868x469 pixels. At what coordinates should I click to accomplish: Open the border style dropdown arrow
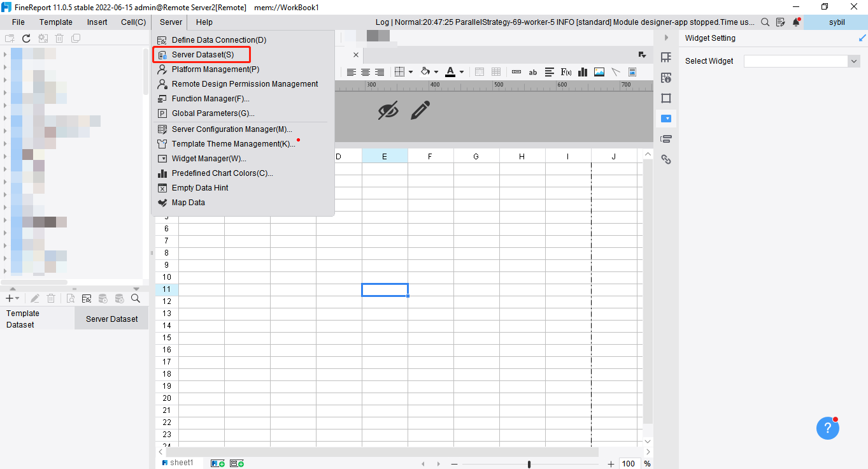411,72
